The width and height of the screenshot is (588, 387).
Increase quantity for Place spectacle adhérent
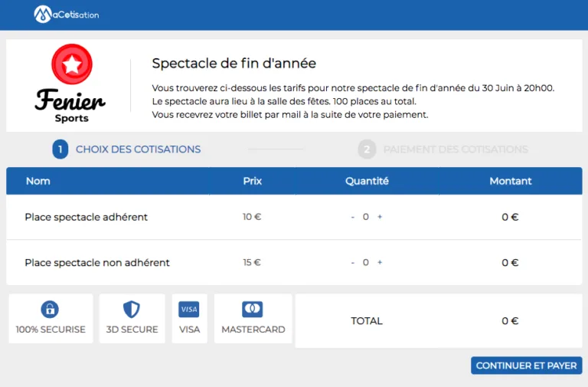(380, 217)
